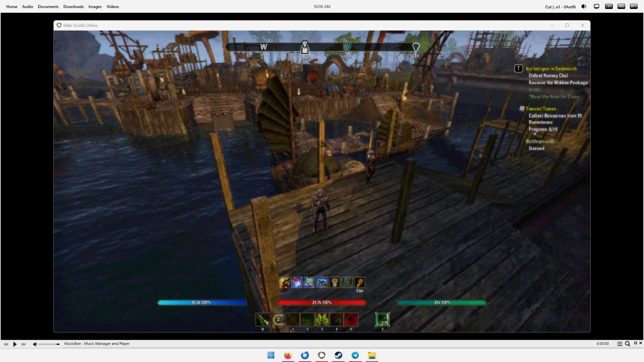This screenshot has height=362, width=644.
Task: Click the first orange buff icon
Action: pyautogui.click(x=284, y=283)
